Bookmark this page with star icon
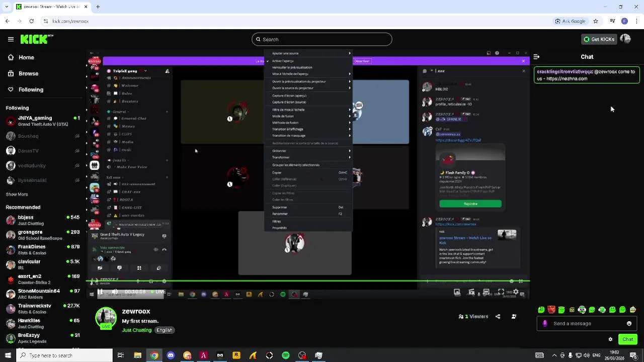 click(x=596, y=22)
